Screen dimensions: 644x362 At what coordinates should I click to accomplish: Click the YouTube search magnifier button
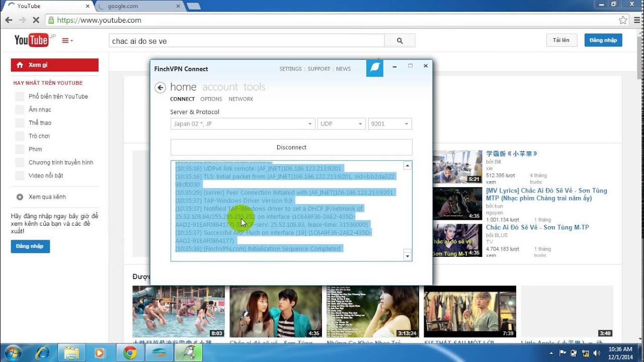(x=399, y=41)
